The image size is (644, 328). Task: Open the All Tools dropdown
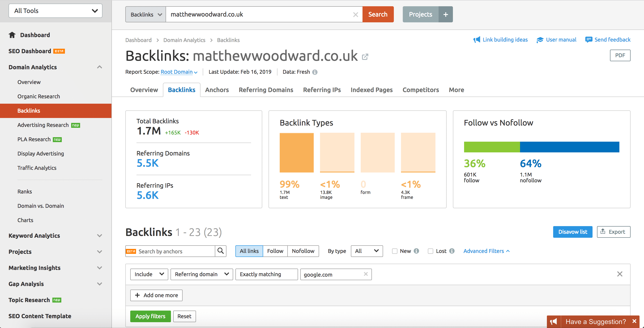[x=55, y=11]
